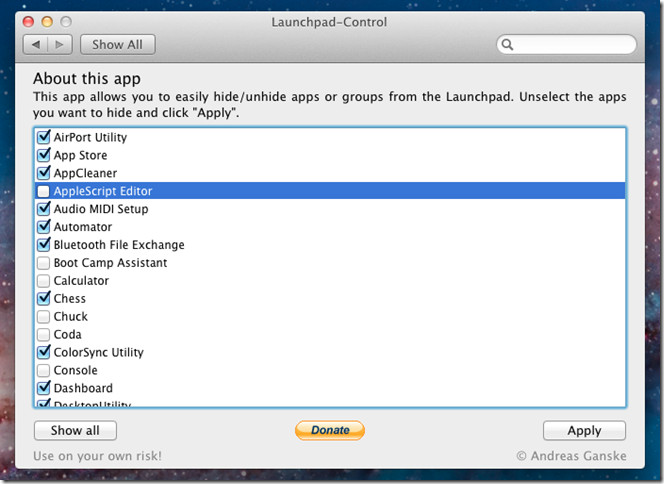Select the Audio MIDI Setup label
The height and width of the screenshot is (484, 664).
tap(101, 209)
